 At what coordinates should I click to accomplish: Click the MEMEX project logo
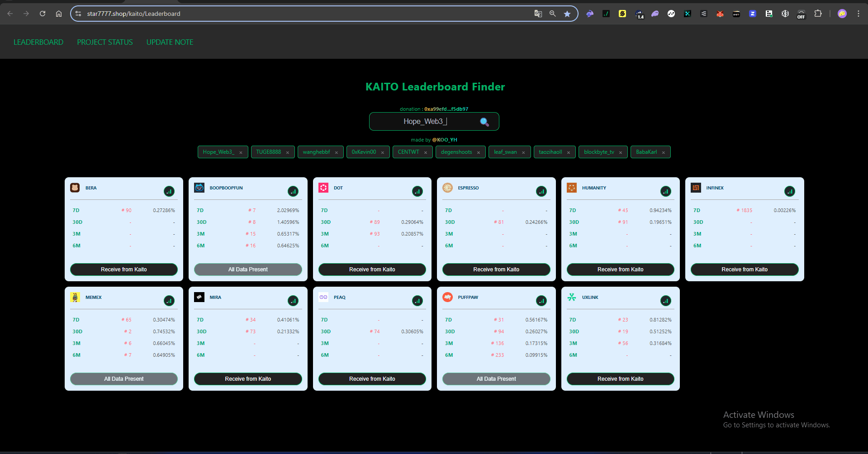pos(75,297)
